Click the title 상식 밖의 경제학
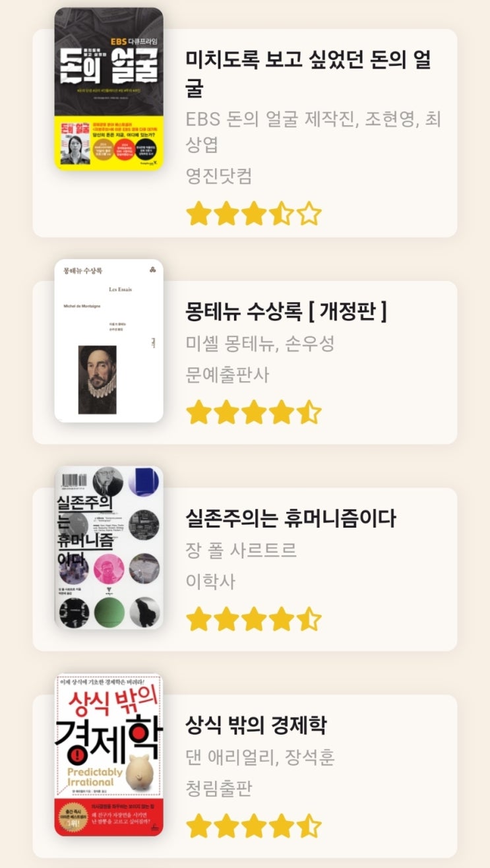 (x=256, y=726)
